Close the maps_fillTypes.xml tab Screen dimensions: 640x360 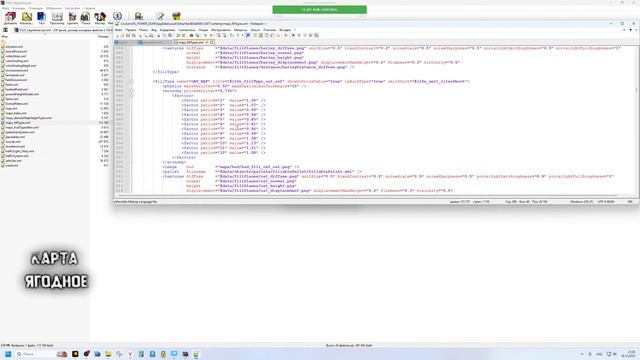pos(212,42)
